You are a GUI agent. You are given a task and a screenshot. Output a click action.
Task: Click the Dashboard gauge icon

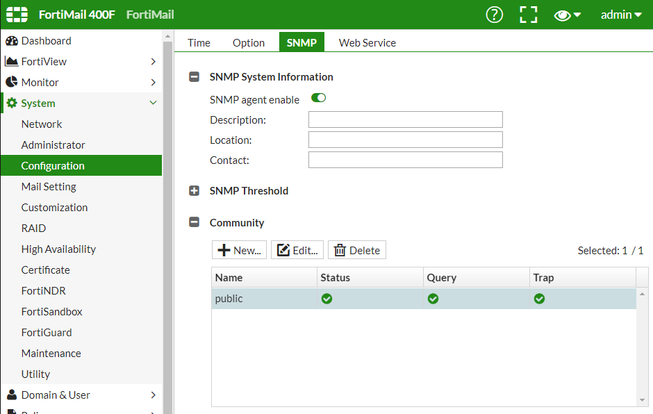pyautogui.click(x=11, y=41)
